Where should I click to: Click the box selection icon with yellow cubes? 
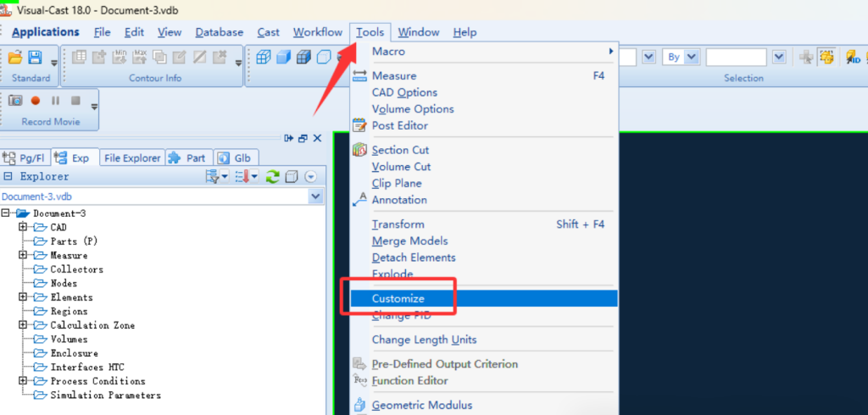pyautogui.click(x=826, y=58)
